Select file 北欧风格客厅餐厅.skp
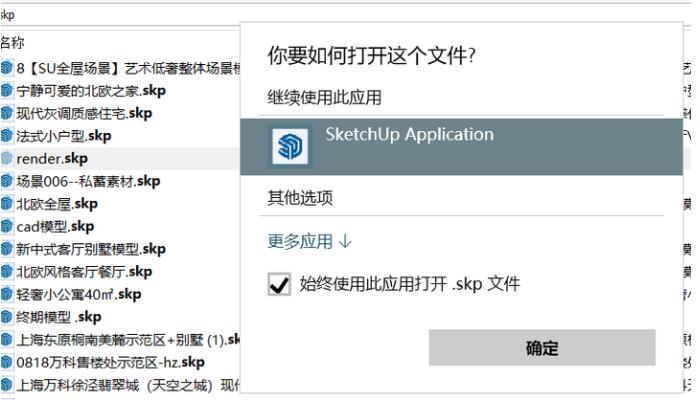Screen dimensions: 700x406 84,272
